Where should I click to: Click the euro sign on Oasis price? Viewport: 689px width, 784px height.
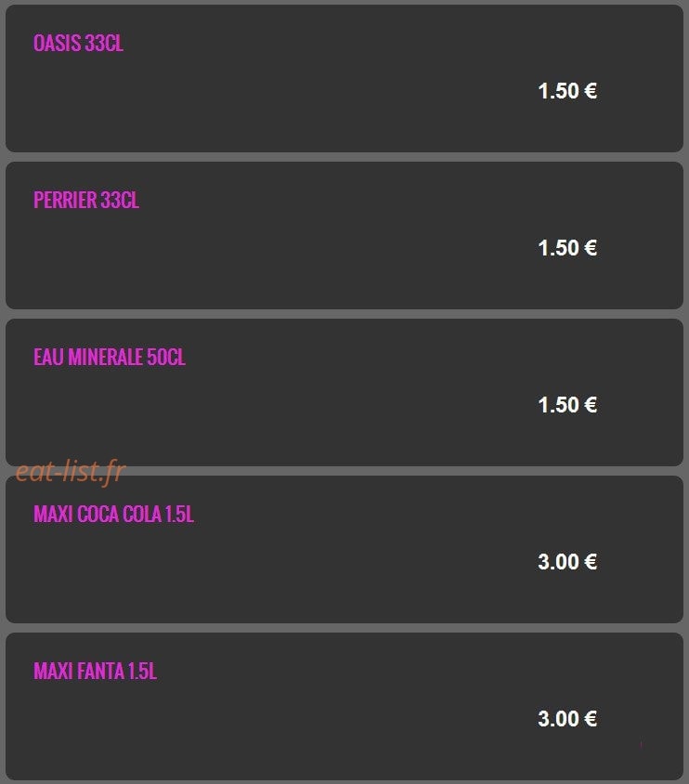[x=591, y=91]
